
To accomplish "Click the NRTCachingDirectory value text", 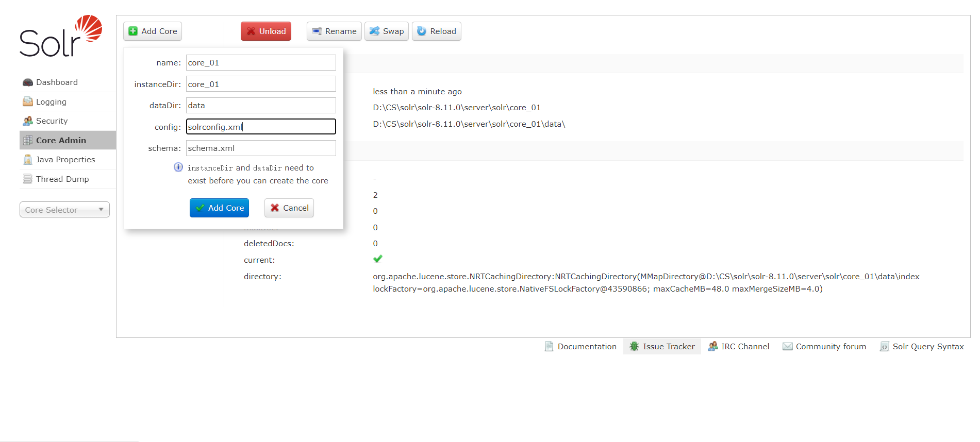I will (646, 282).
